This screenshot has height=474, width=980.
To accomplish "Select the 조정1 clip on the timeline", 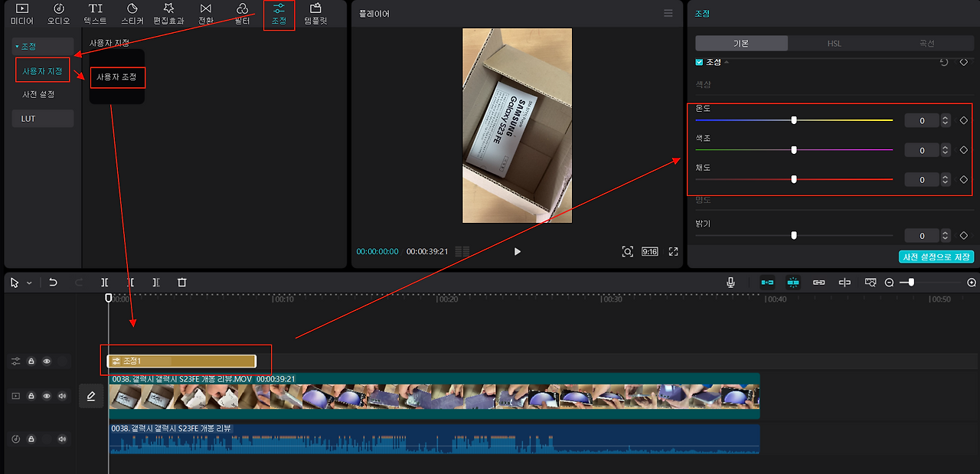I will (181, 361).
